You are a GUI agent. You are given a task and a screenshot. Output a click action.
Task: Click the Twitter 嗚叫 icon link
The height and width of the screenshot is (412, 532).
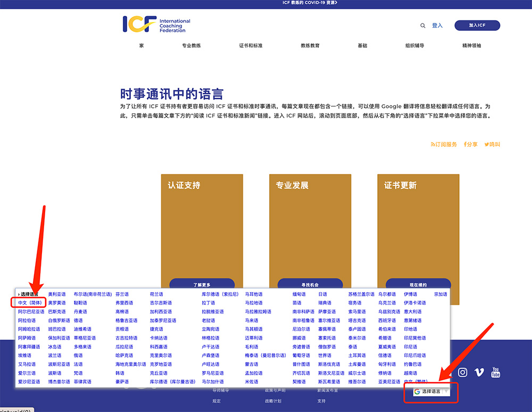pyautogui.click(x=492, y=144)
